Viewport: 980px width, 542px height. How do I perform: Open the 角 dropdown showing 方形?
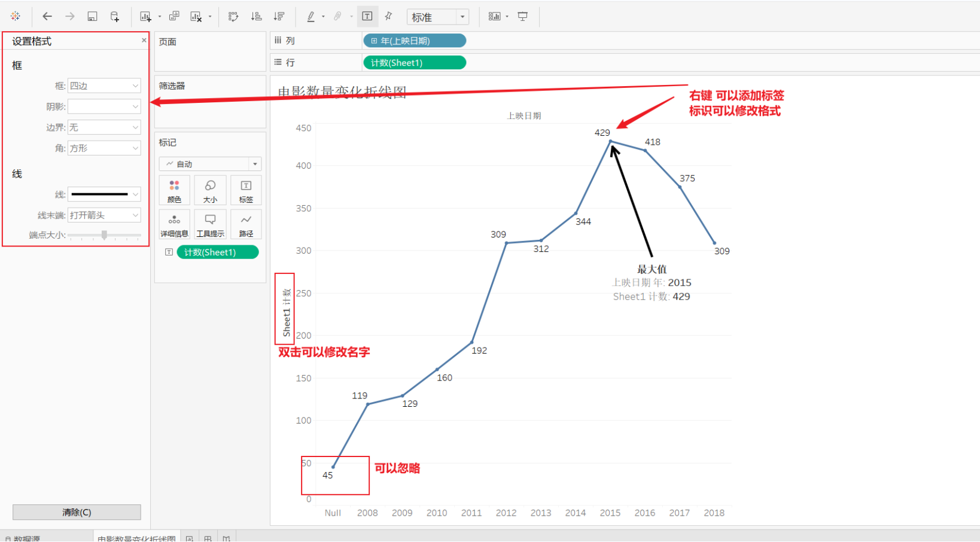coord(104,148)
